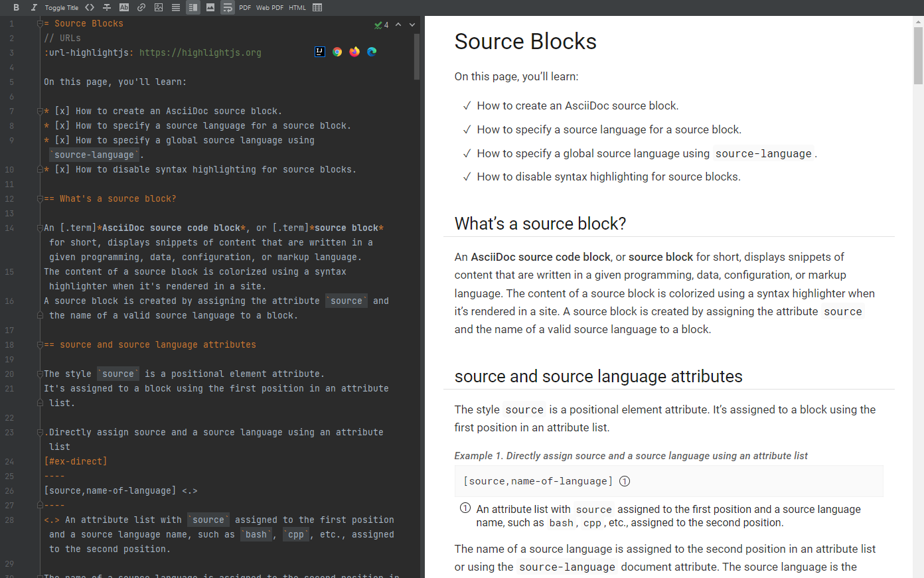Open the preview in Chrome

[338, 51]
